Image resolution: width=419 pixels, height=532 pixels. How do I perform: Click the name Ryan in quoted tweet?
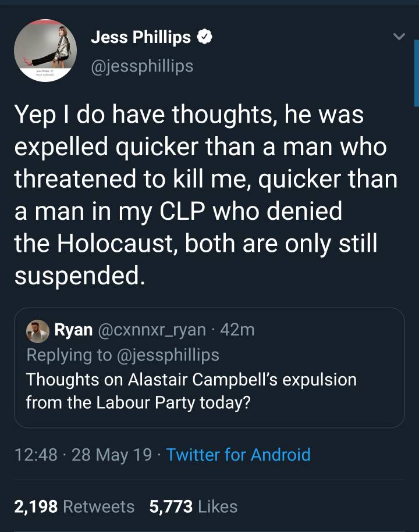coord(73,330)
